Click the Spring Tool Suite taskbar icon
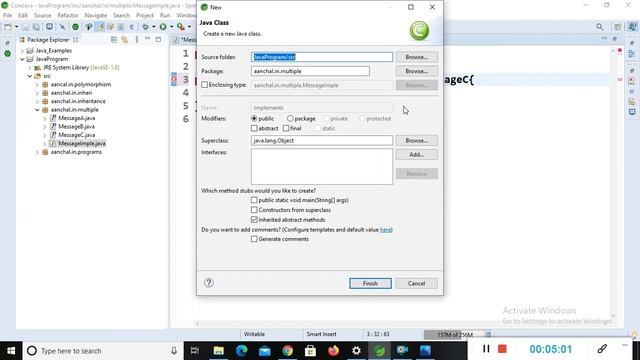Viewport: 640px width, 360px height. [380, 350]
